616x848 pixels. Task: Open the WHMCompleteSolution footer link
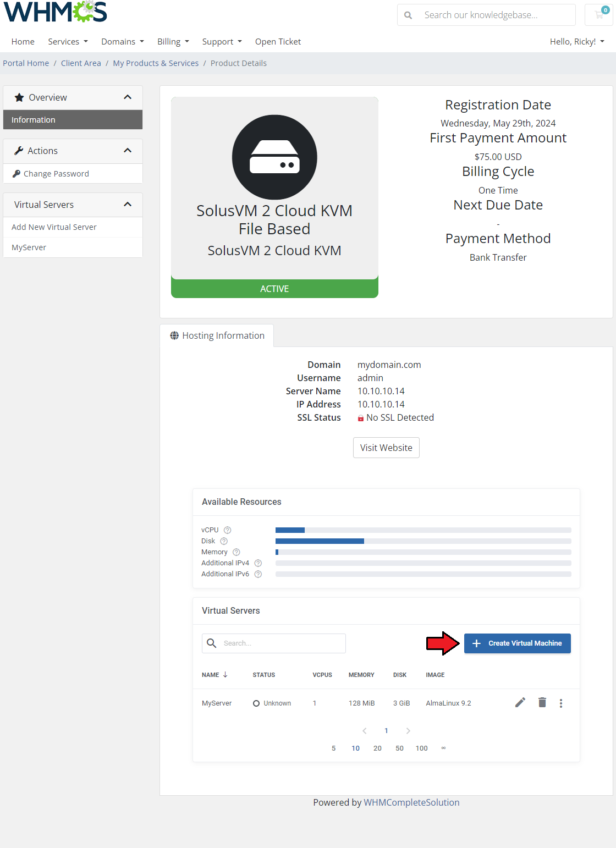(x=411, y=802)
